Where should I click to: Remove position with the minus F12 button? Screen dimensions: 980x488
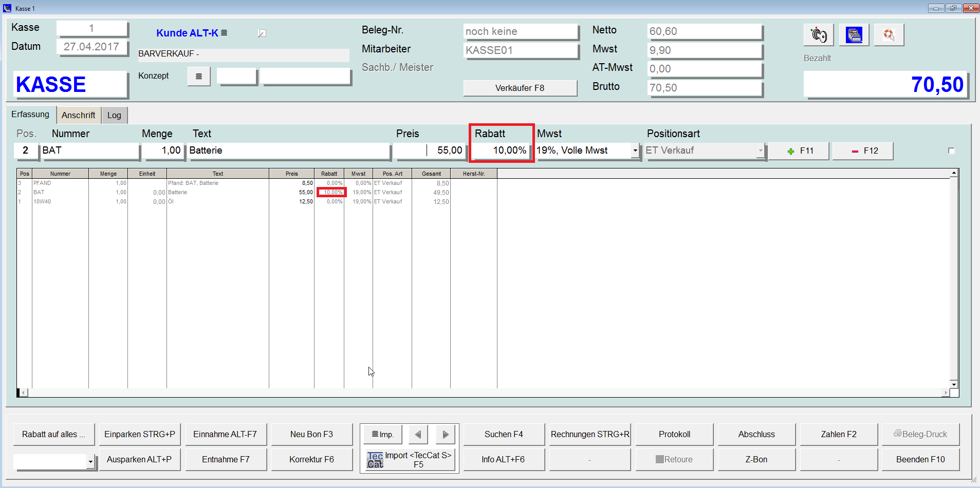click(x=863, y=151)
